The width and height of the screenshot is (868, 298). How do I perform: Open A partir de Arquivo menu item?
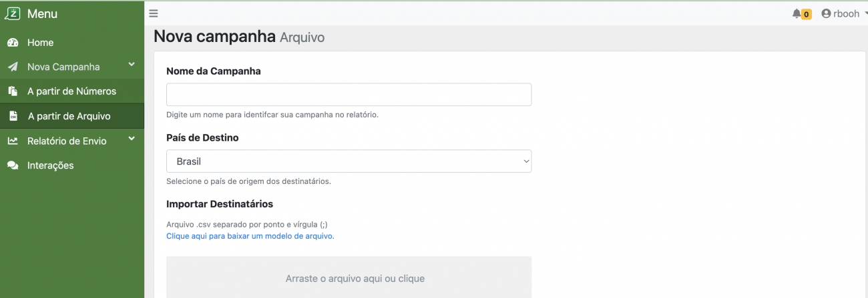[x=72, y=116]
